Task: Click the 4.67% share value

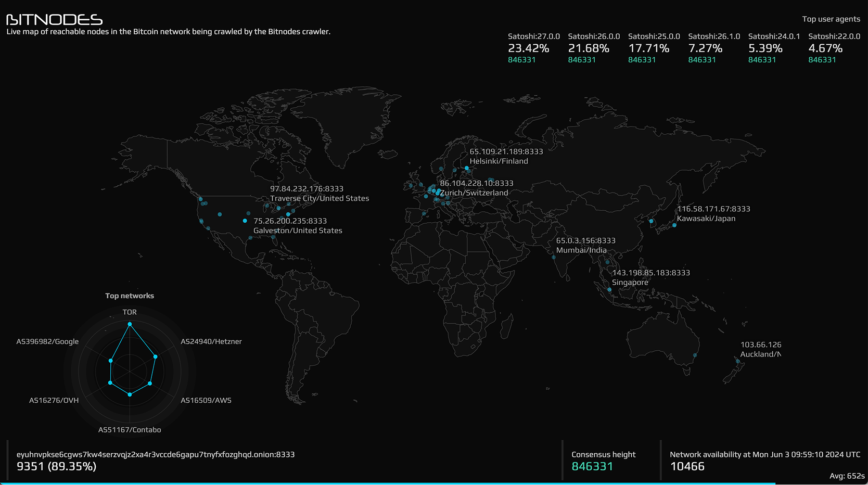Action: click(x=825, y=48)
